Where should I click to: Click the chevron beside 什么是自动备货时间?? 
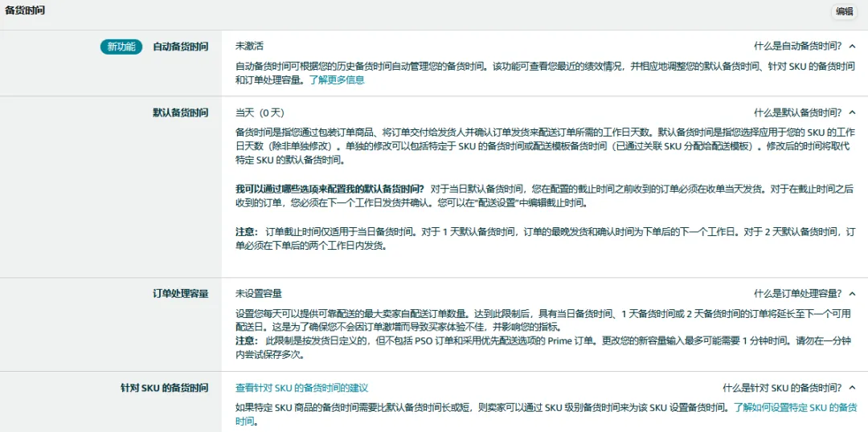tap(852, 47)
